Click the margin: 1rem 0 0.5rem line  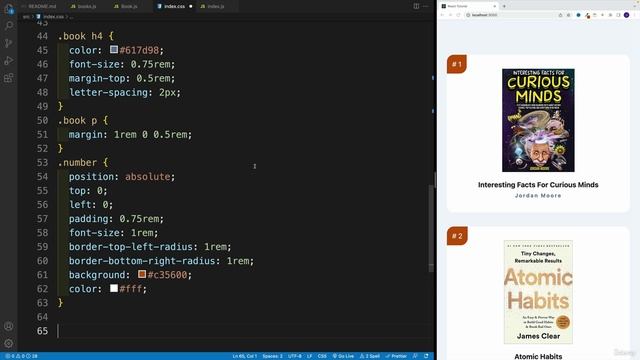coord(130,134)
